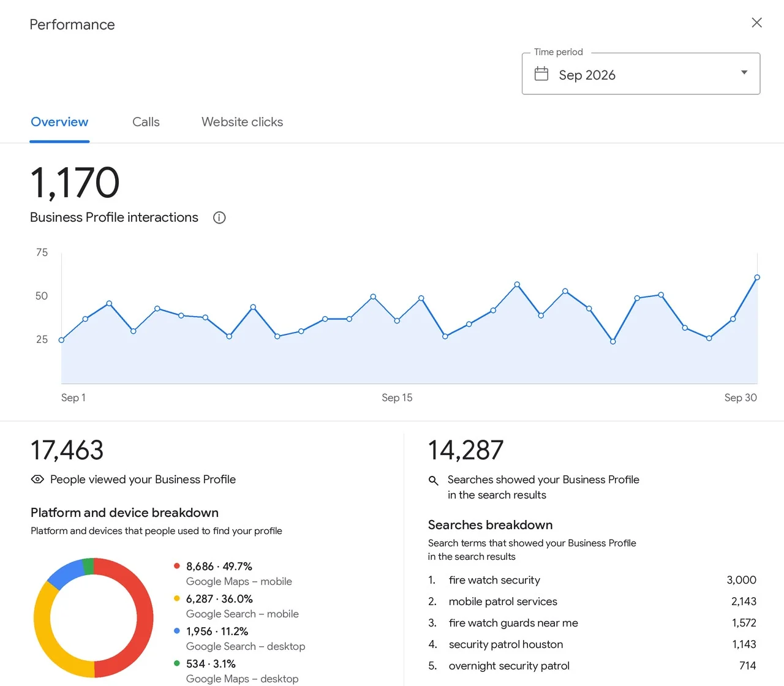Select search term 'overnight security patrol'
This screenshot has width=784, height=686.
tap(509, 666)
